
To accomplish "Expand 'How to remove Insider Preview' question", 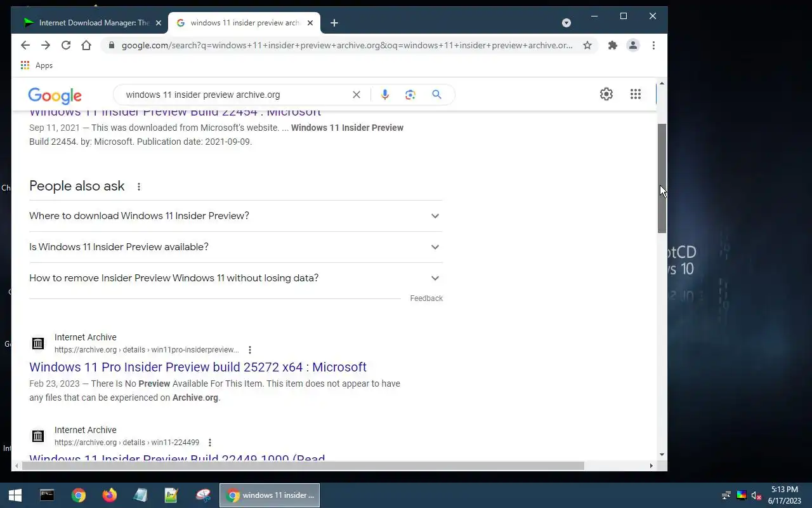I will [x=236, y=278].
